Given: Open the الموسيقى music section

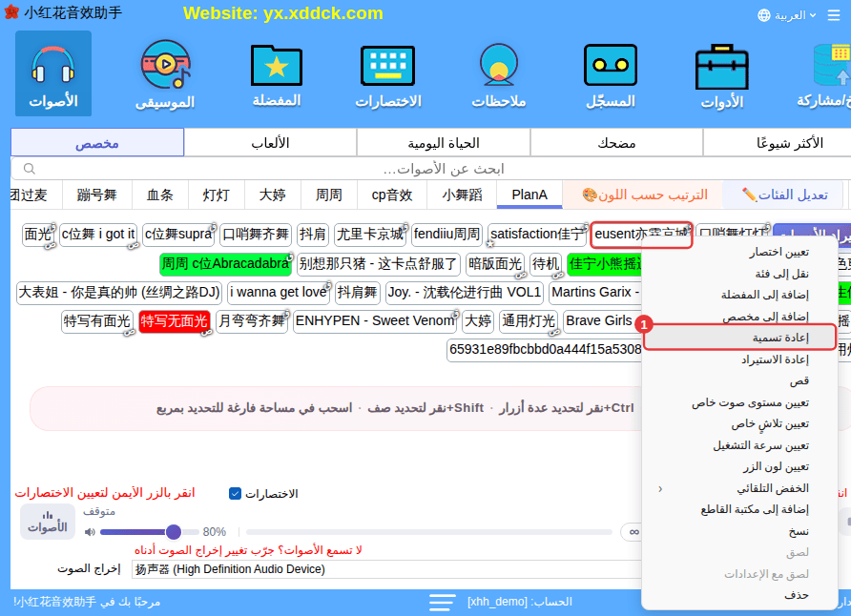Looking at the screenshot, I should tap(165, 73).
